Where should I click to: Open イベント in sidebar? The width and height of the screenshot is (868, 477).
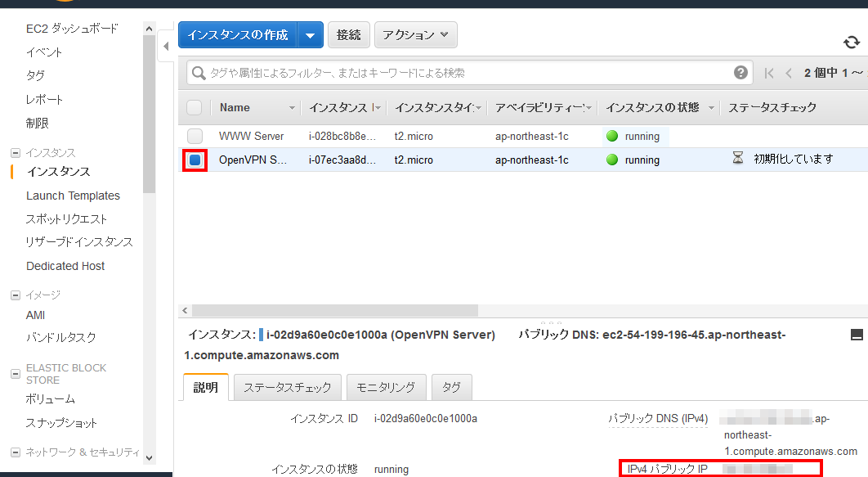click(44, 52)
